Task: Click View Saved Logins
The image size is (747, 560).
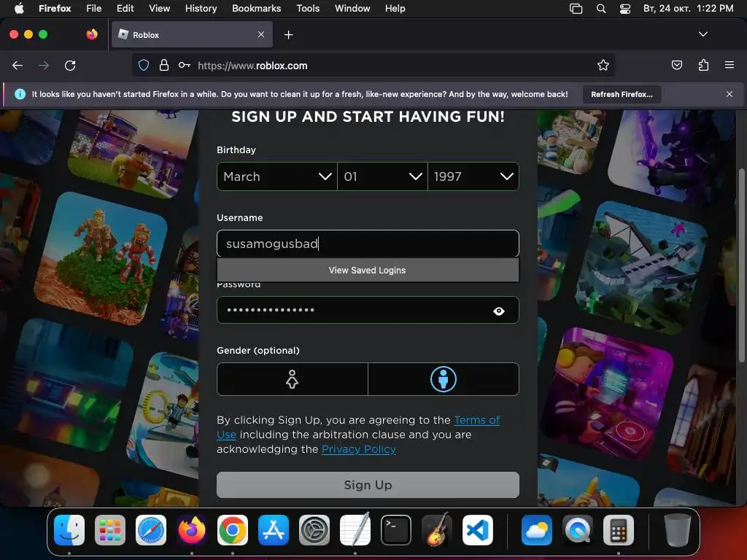Action: tap(368, 270)
